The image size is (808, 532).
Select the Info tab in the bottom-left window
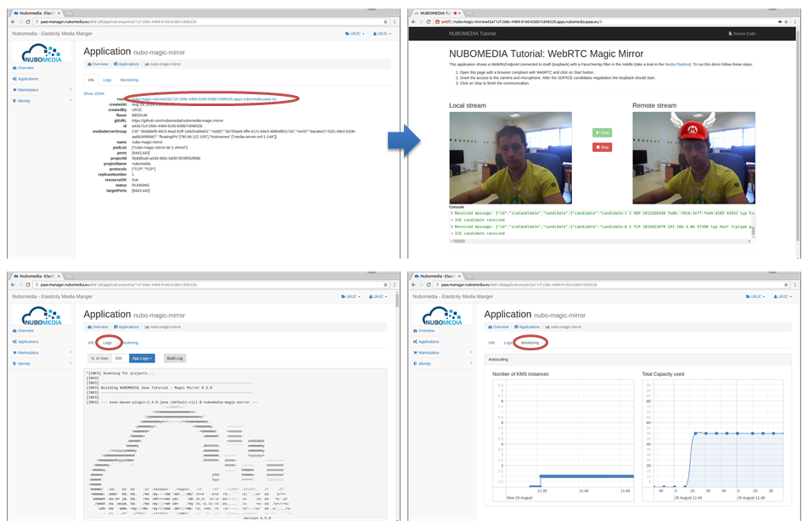click(91, 343)
